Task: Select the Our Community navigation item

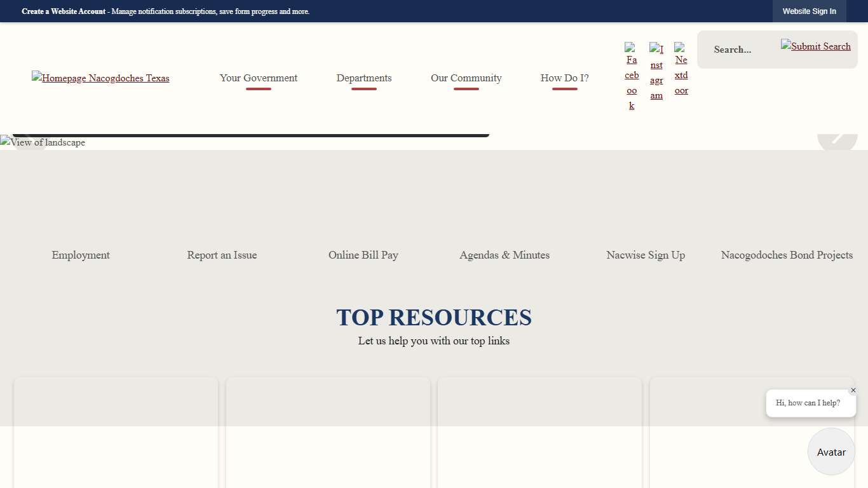Action: [466, 78]
